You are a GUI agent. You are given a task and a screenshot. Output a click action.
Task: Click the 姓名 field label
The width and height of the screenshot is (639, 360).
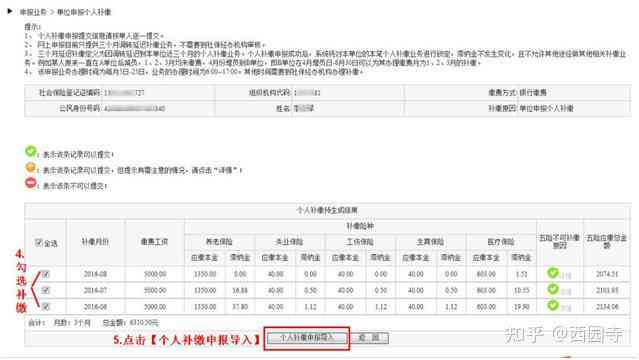click(283, 108)
